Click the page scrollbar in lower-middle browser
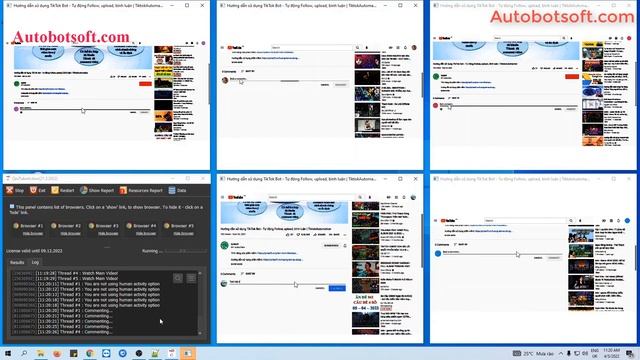Image resolution: width=640 pixels, height=360 pixels. [421, 241]
